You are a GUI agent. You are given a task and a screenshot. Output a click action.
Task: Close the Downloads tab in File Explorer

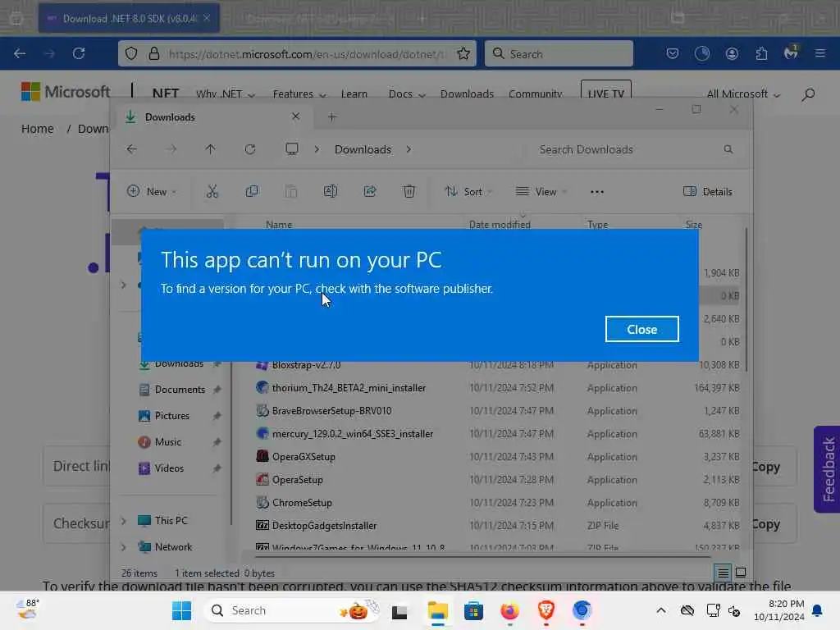(295, 116)
